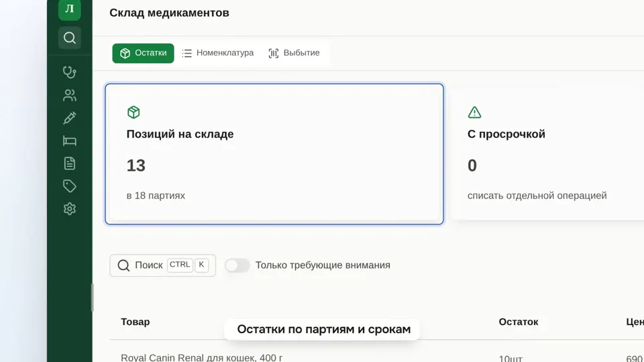Toggle Только требующие внимания switch

pos(237,265)
